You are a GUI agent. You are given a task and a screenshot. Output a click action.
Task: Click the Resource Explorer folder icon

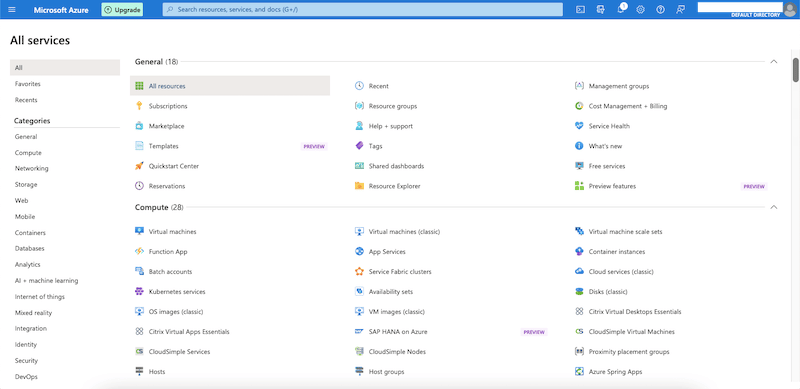point(359,186)
